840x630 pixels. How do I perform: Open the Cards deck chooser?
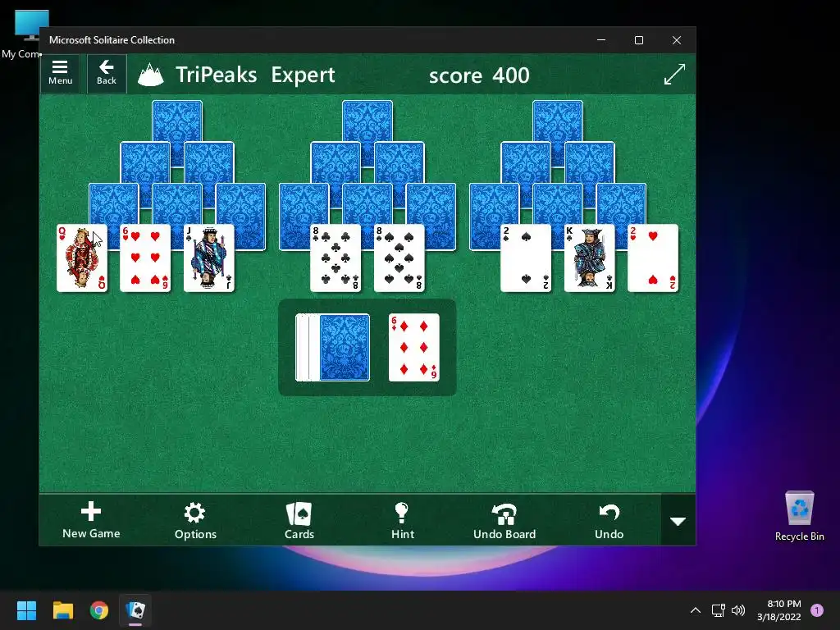coord(299,520)
